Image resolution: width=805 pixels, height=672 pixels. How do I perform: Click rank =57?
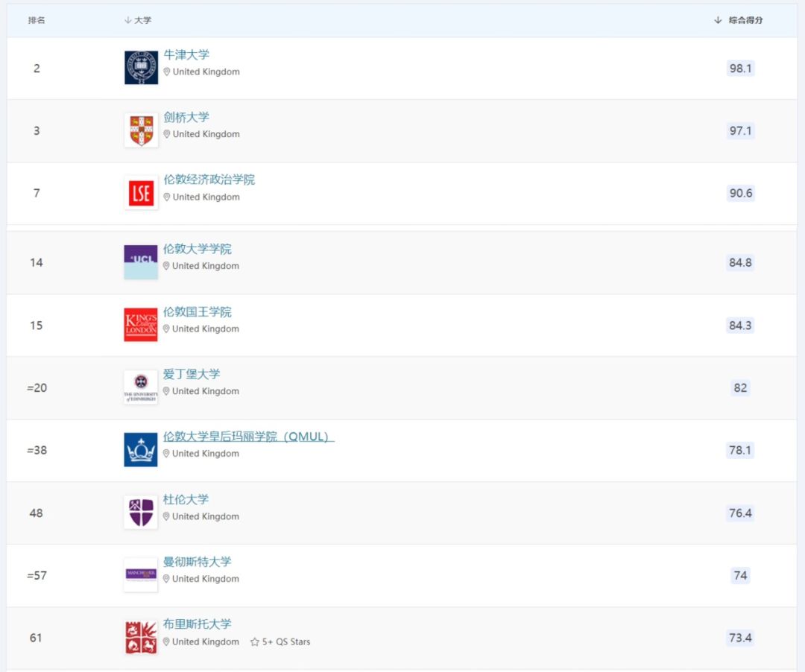tap(37, 576)
